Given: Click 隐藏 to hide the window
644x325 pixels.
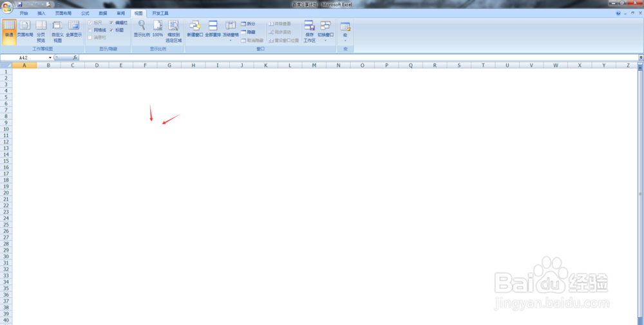Looking at the screenshot, I should click(x=248, y=32).
